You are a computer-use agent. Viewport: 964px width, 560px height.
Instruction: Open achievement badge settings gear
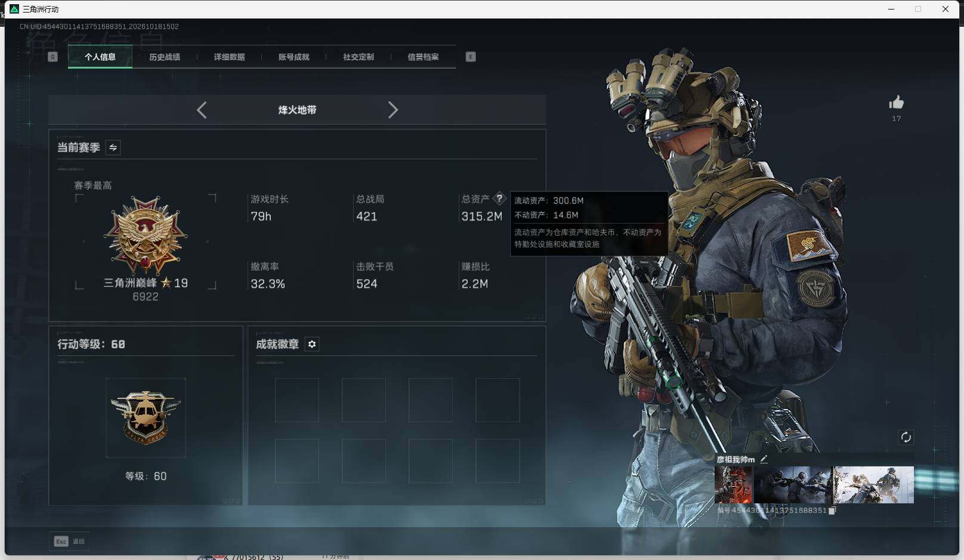click(x=312, y=344)
